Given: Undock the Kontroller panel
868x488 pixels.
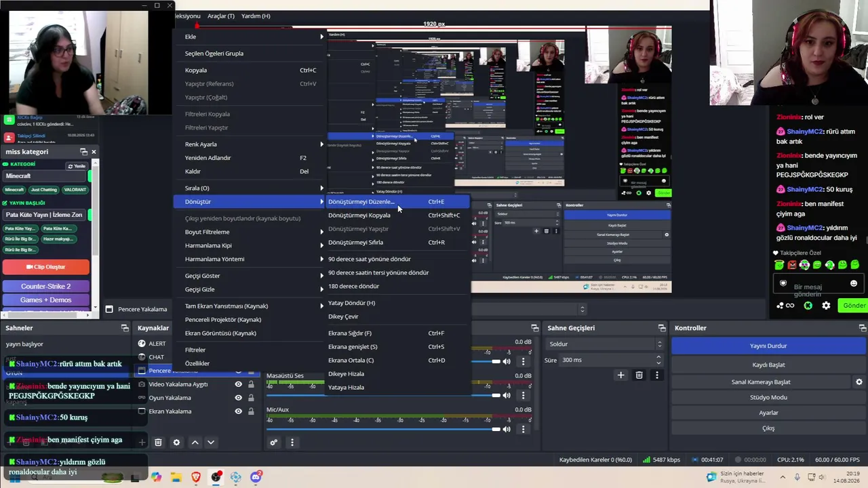Looking at the screenshot, I should 863,328.
